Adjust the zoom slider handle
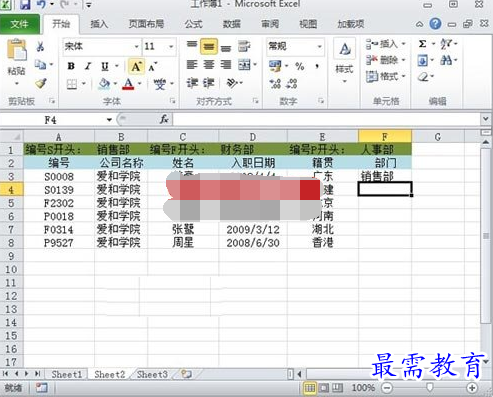This screenshot has height=397, width=493. pos(430,387)
